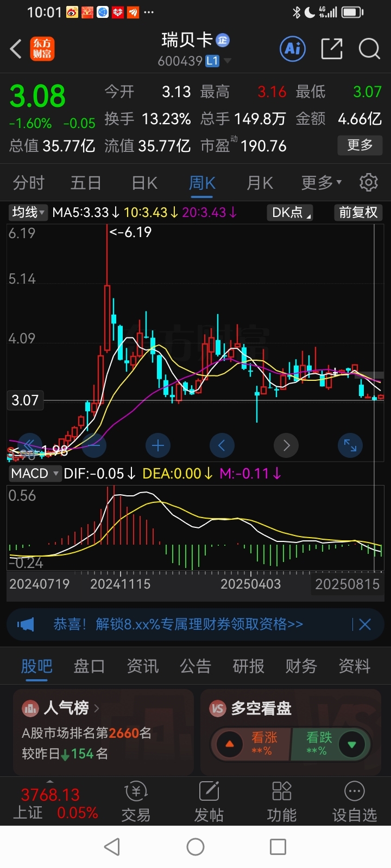Vote 看涨 bullish arrow button
The image size is (391, 868).
230,744
